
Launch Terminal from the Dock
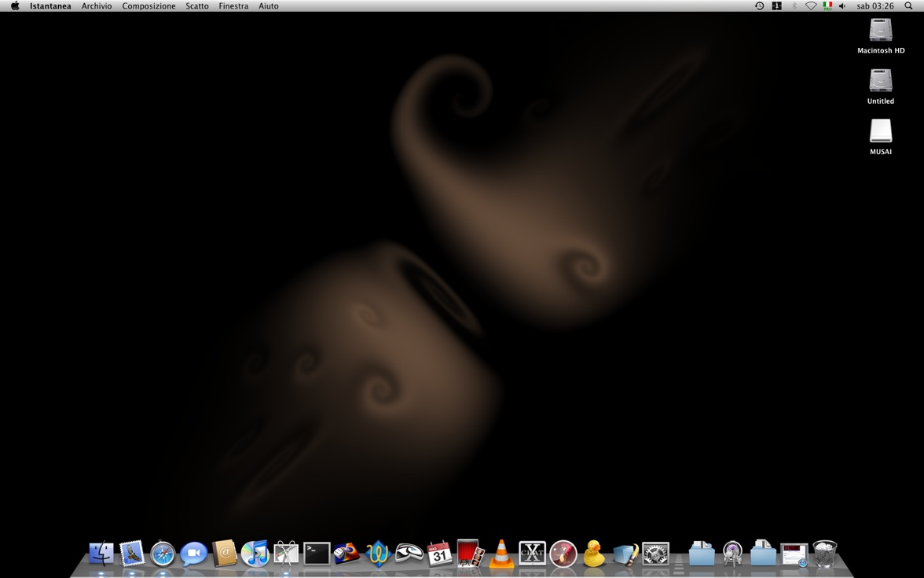point(317,554)
